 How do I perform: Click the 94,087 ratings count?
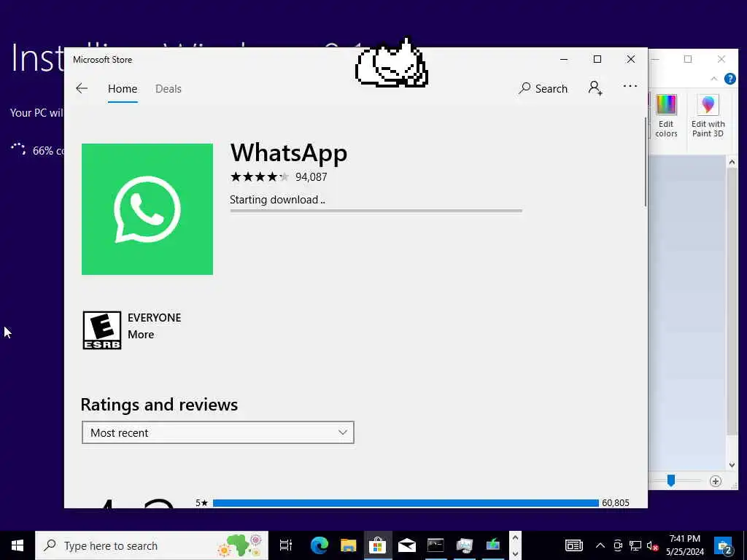click(311, 177)
